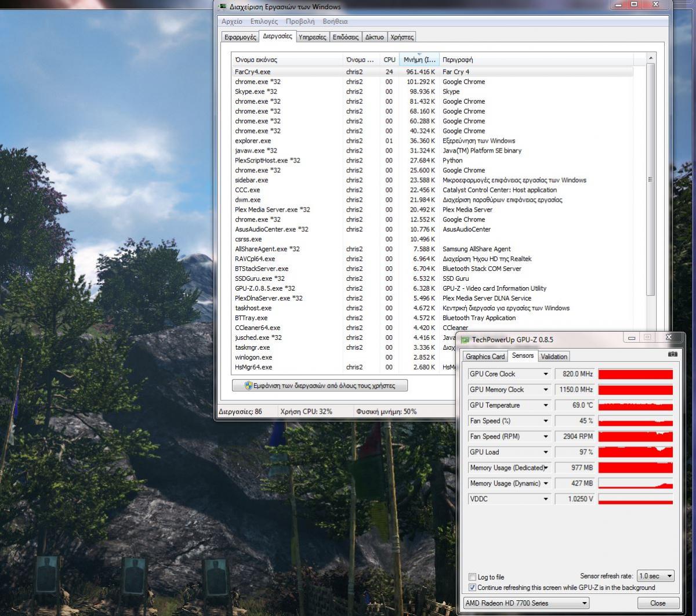The height and width of the screenshot is (616, 696).
Task: Select FarCry4.exe process row
Action: tap(432, 72)
